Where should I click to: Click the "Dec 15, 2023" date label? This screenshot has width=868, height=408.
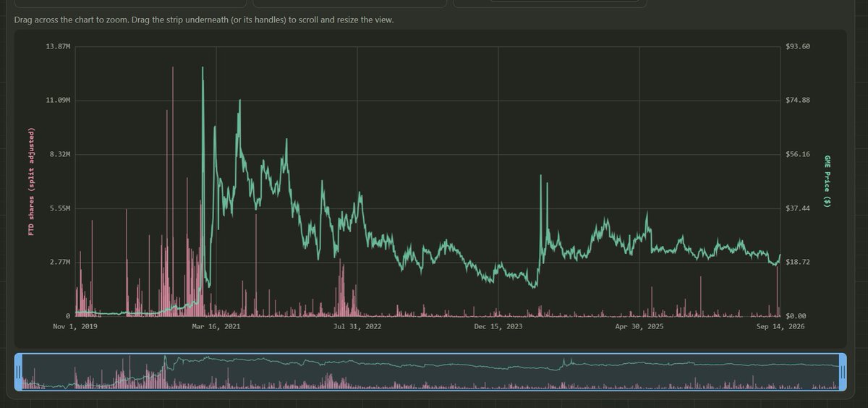point(498,327)
